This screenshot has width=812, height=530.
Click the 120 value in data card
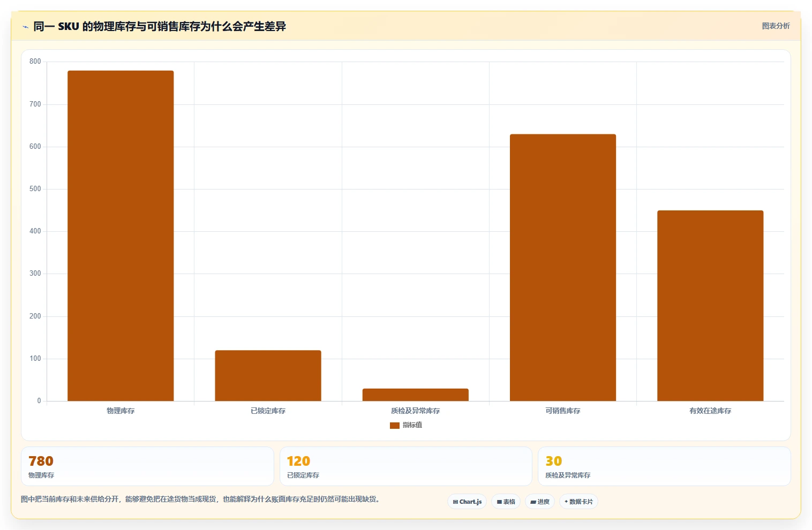298,461
